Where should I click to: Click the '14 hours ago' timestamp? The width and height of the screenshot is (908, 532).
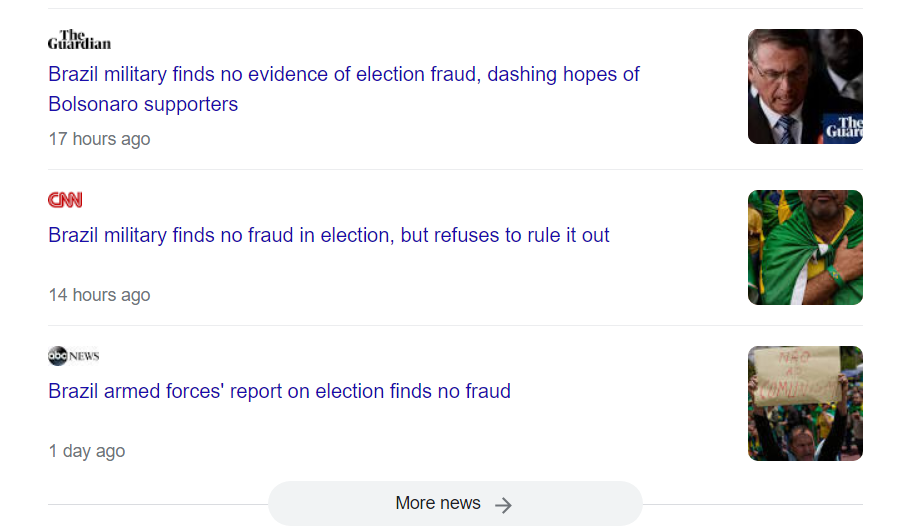pyautogui.click(x=99, y=295)
